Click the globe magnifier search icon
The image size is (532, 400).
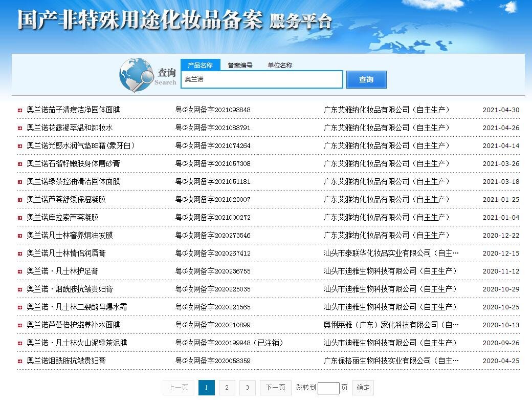click(x=136, y=75)
